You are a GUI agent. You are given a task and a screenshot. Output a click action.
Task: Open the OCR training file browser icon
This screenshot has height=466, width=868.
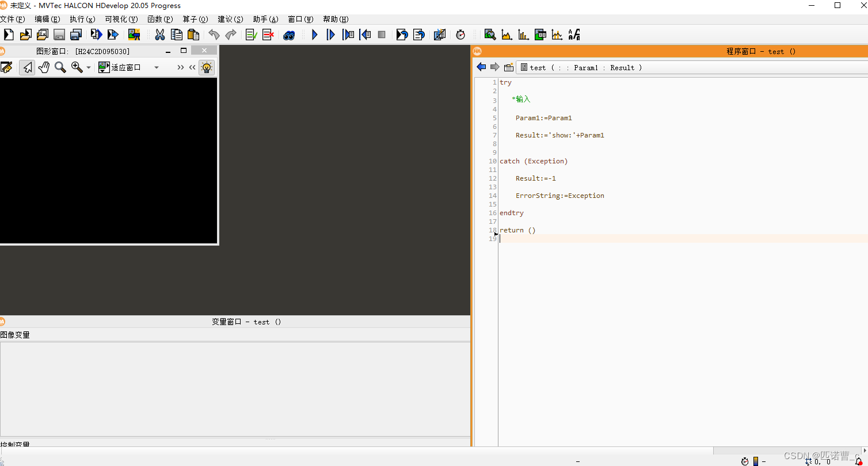click(x=574, y=35)
